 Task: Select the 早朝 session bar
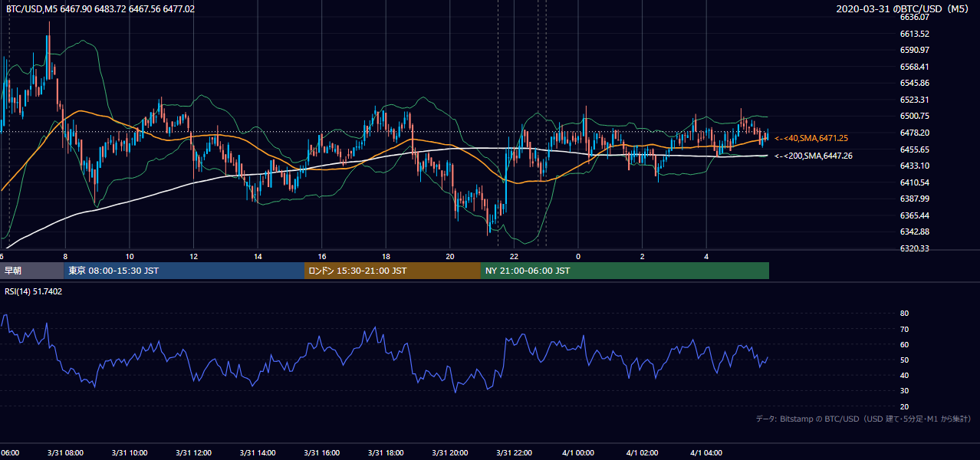click(31, 271)
